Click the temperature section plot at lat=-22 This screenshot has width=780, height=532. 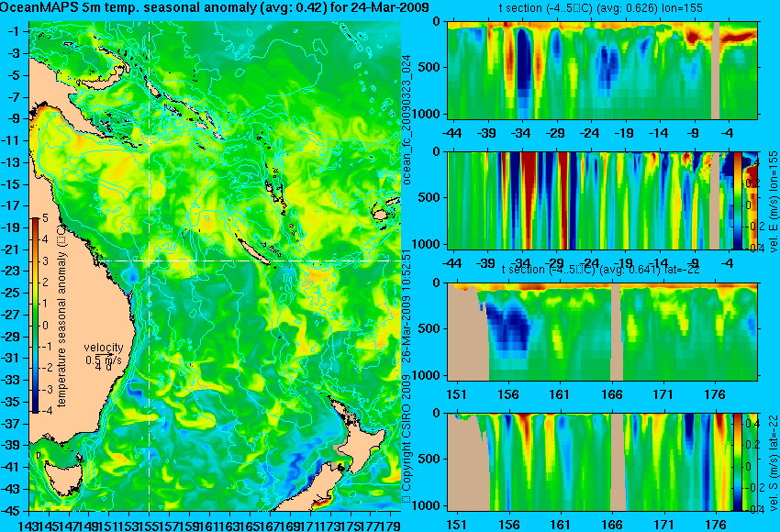coord(602,332)
